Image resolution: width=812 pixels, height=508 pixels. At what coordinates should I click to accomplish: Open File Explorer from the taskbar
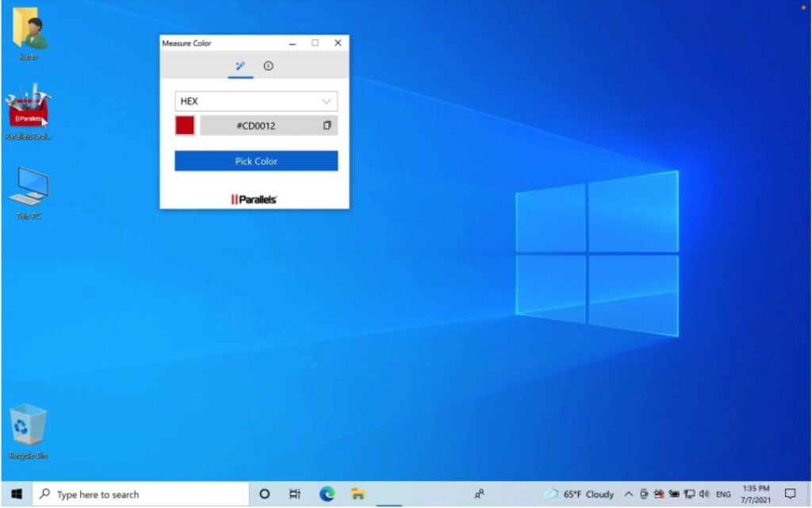(x=358, y=493)
